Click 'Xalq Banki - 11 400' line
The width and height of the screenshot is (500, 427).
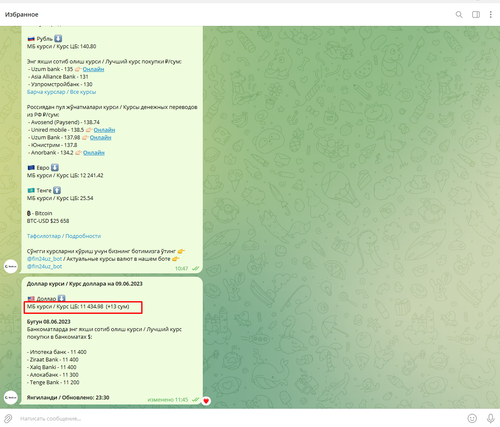pyautogui.click(x=52, y=367)
